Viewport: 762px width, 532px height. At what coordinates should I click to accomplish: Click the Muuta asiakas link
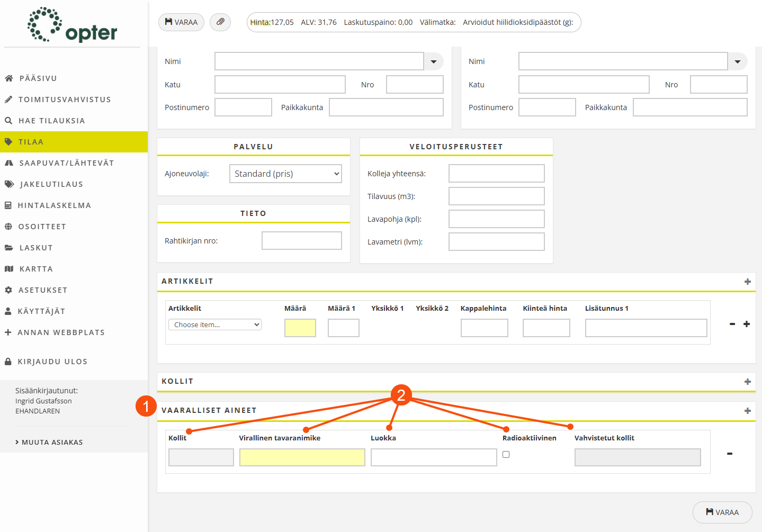coord(52,442)
